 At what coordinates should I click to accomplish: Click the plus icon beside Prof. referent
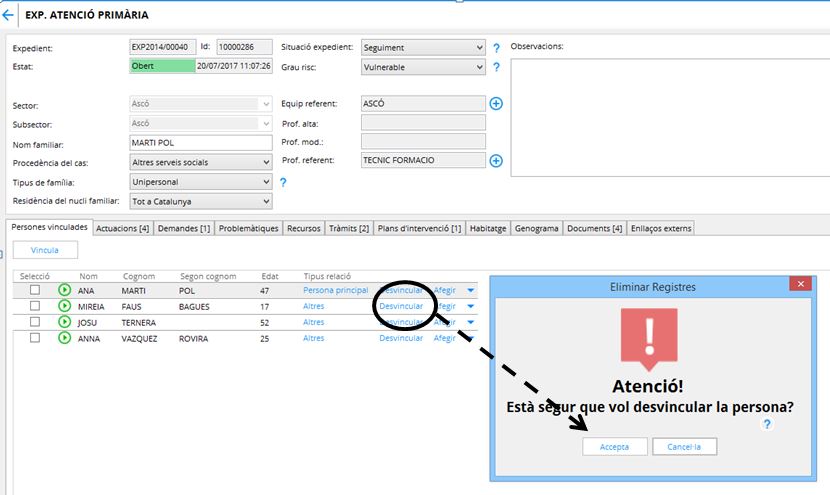pos(496,161)
